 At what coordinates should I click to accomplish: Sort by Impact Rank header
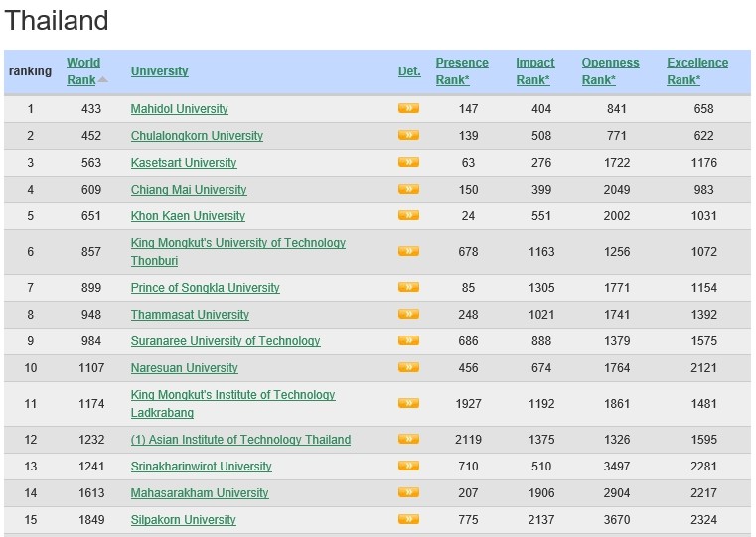pos(535,71)
